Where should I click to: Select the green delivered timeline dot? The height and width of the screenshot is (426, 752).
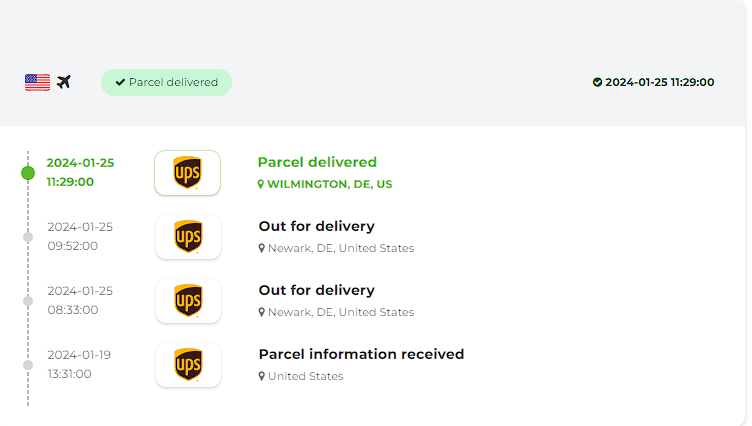(x=28, y=173)
